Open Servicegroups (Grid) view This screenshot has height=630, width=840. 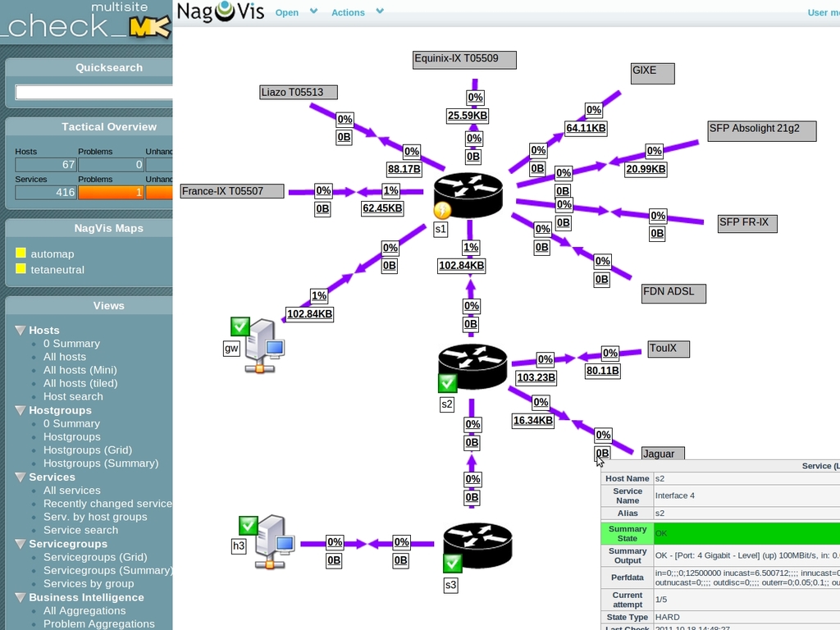coord(95,557)
